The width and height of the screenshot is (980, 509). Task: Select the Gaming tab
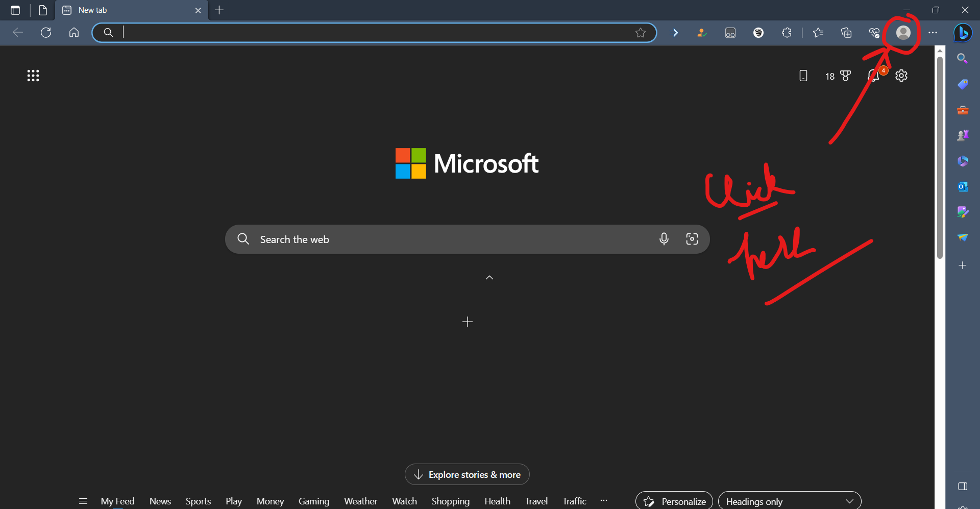314,501
